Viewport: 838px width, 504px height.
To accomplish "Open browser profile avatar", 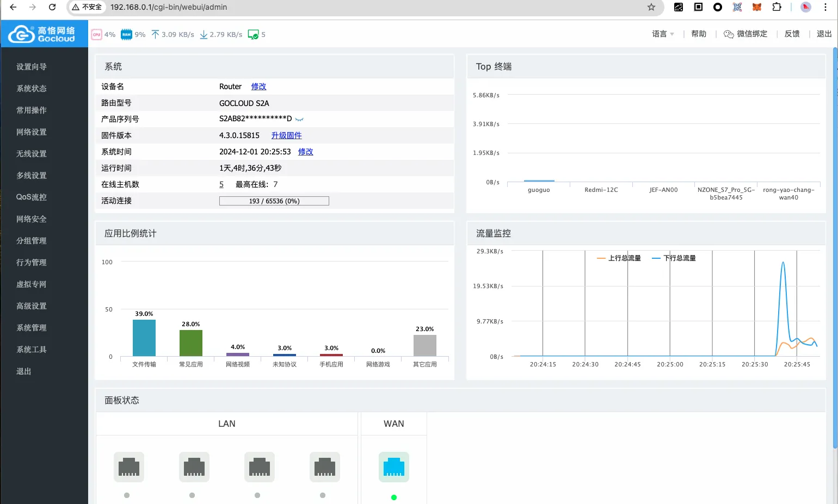I will pos(806,7).
